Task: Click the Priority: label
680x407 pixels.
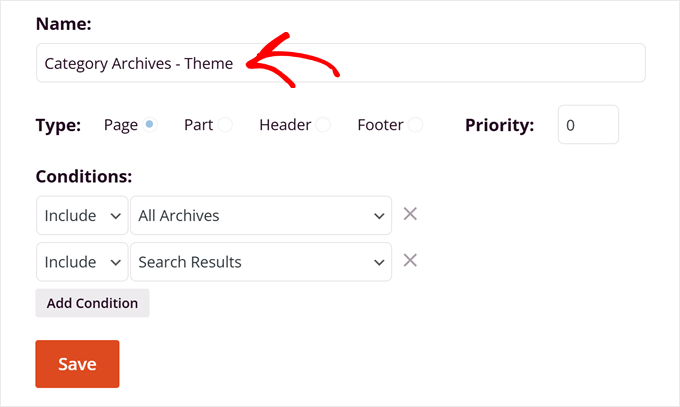Action: (x=499, y=126)
